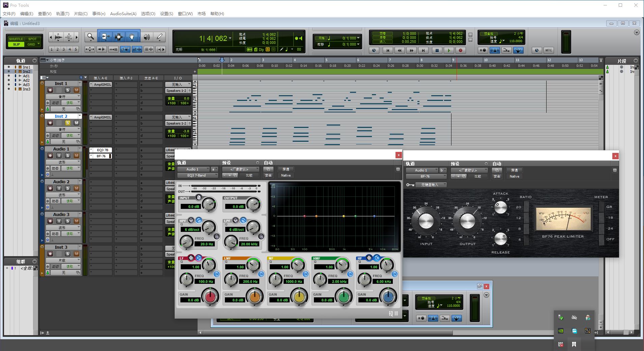Viewport: 644px width, 351px height.
Task: Open EQ preset 厂家默认 dropdown
Action: click(241, 169)
